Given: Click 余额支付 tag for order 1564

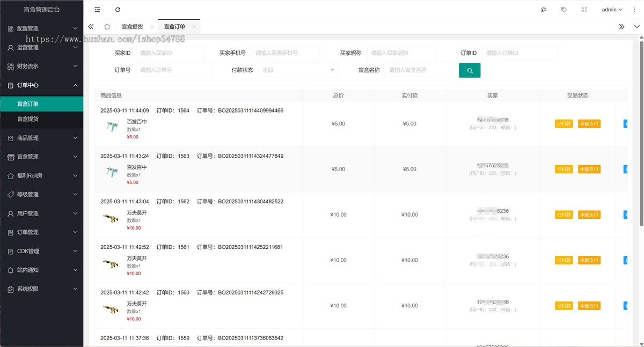Looking at the screenshot, I should click(x=589, y=124).
